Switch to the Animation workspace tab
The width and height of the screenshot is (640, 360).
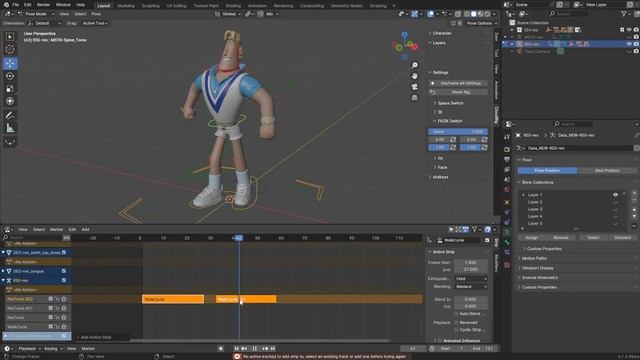pyautogui.click(x=257, y=6)
